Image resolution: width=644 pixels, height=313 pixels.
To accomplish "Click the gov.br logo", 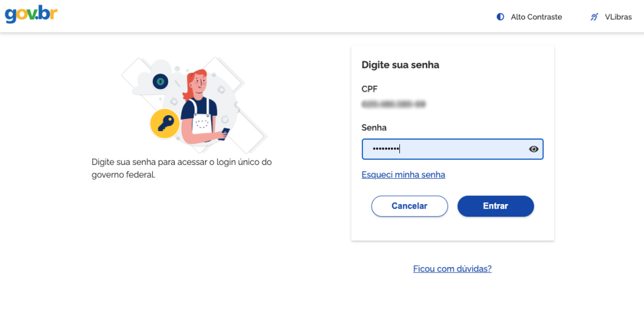I will click(31, 14).
